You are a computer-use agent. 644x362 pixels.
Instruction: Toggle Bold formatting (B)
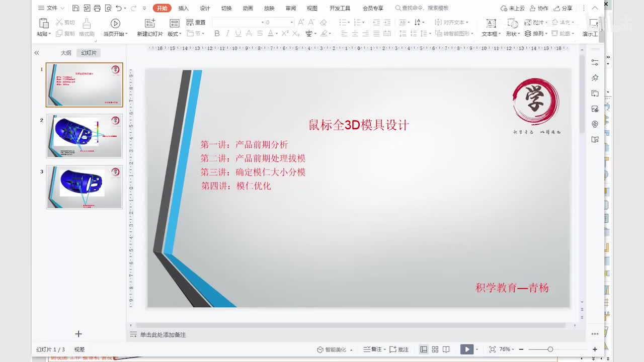point(217,34)
